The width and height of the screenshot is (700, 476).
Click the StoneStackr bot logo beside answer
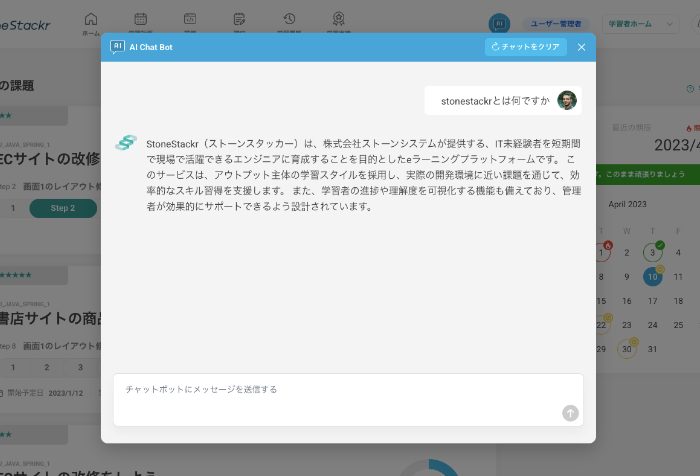pyautogui.click(x=126, y=142)
